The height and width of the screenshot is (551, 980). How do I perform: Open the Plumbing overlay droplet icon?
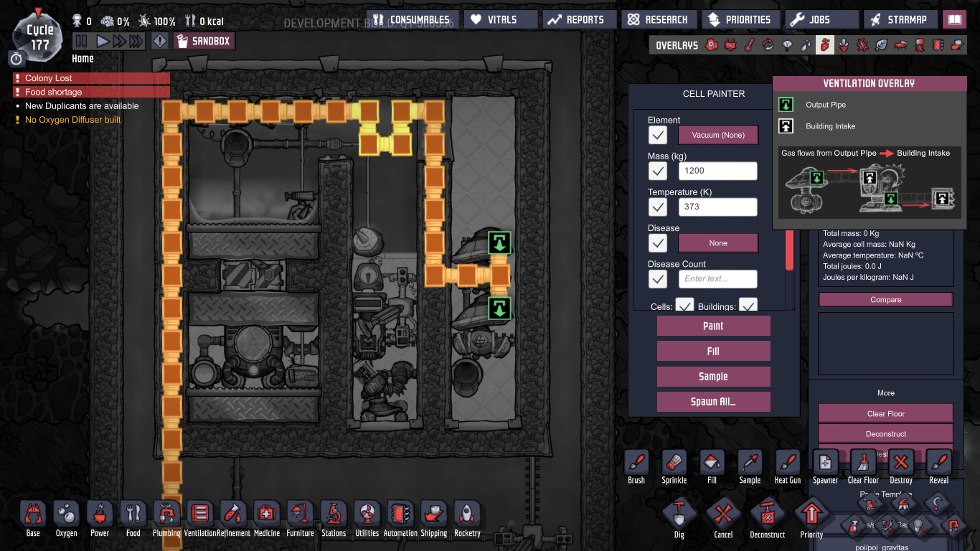pos(806,45)
